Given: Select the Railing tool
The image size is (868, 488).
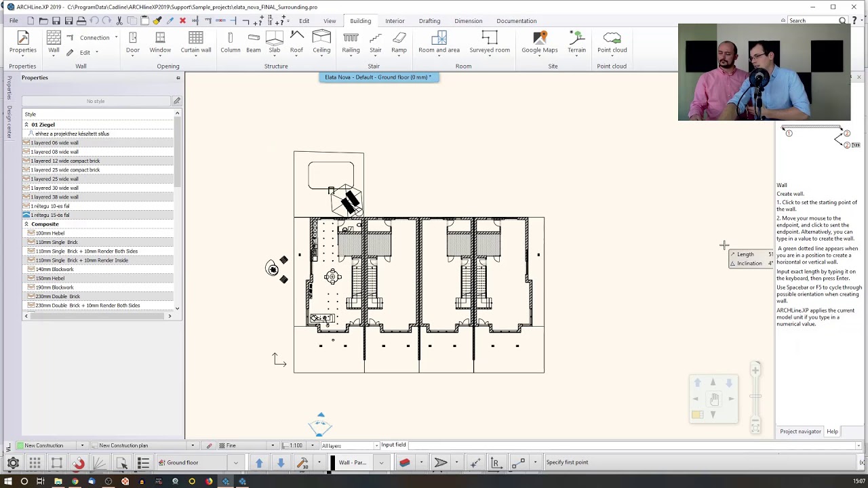Looking at the screenshot, I should (351, 42).
